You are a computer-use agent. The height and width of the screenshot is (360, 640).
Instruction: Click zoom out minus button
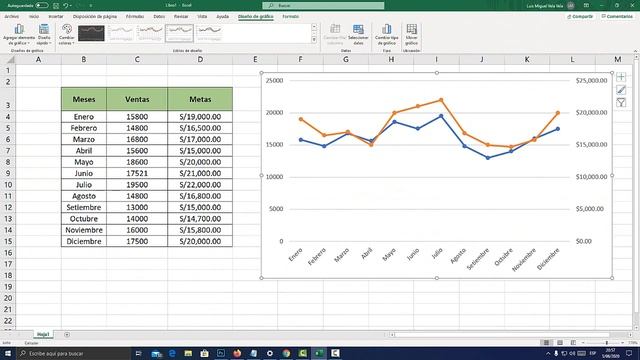[583, 343]
